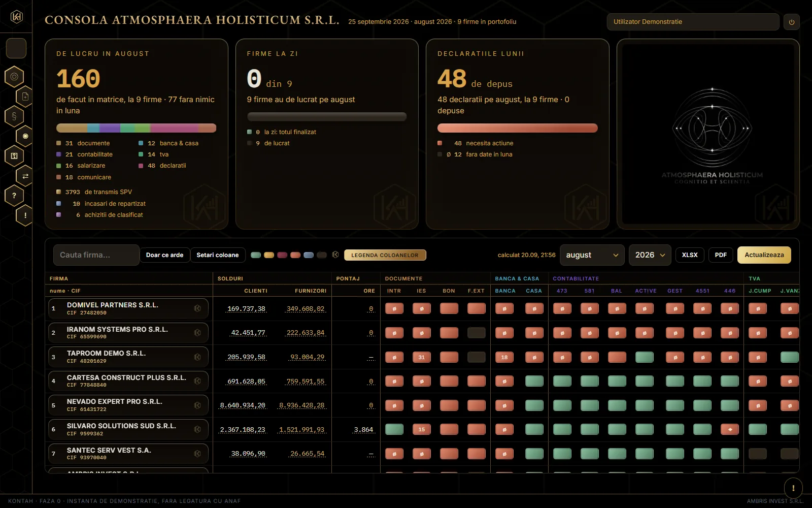The width and height of the screenshot is (812, 508).
Task: Click hexagon icon on DOMIVEL PARTNERS row
Action: click(x=197, y=308)
